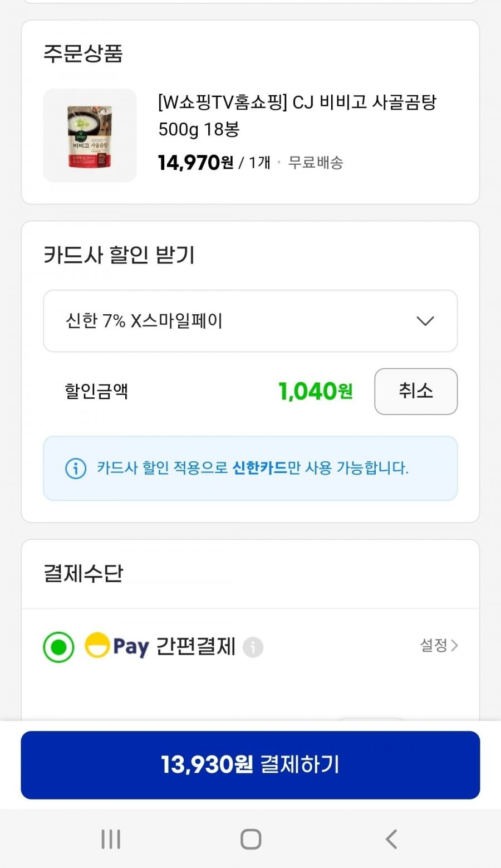Image resolution: width=501 pixels, height=868 pixels.
Task: Expand the 신한 7% X스마일페이 dropdown
Action: click(250, 321)
